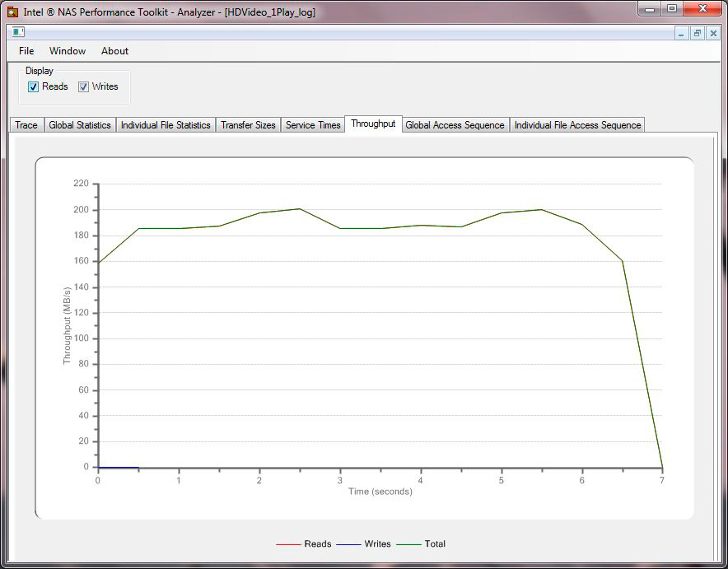The width and height of the screenshot is (728, 569).
Task: Uncheck the Writes display checkbox
Action: tap(83, 86)
